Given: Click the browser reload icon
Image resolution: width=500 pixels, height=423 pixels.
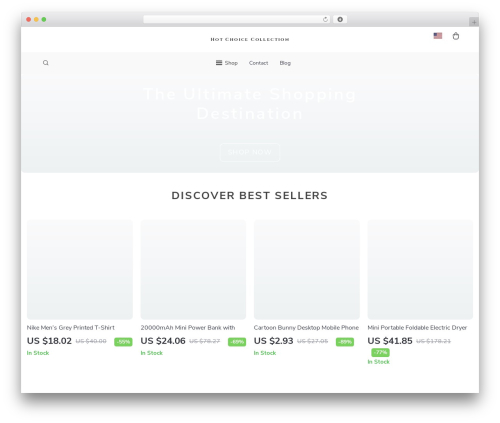Looking at the screenshot, I should pyautogui.click(x=325, y=19).
